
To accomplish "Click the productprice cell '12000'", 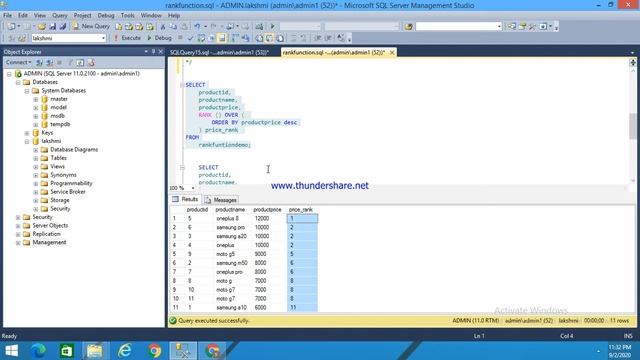I will (269, 219).
